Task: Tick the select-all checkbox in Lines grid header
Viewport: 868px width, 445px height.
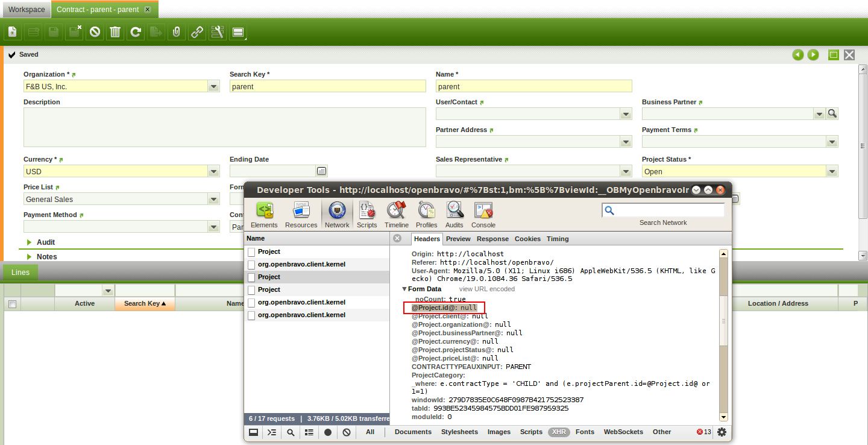Action: coord(12,304)
